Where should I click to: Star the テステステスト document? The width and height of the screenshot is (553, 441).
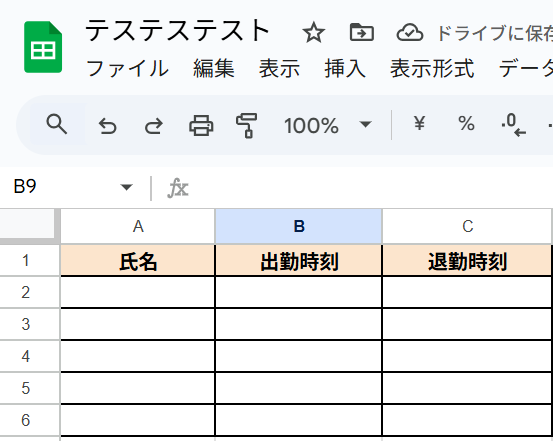pyautogui.click(x=314, y=33)
